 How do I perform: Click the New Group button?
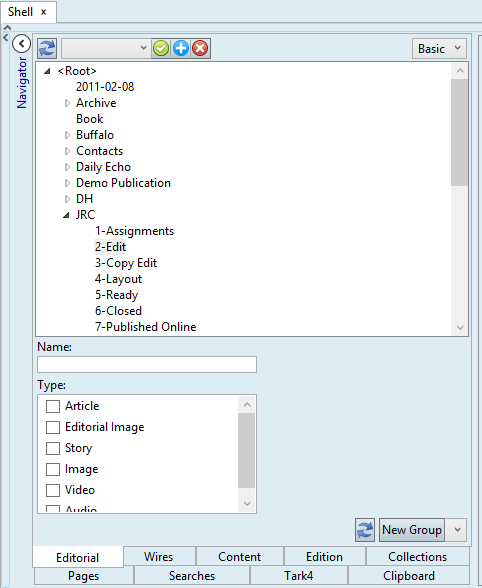pos(412,530)
